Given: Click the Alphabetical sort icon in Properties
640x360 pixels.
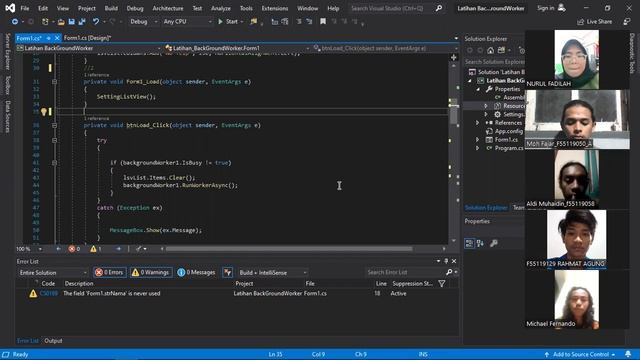Looking at the screenshot, I should coord(480,244).
